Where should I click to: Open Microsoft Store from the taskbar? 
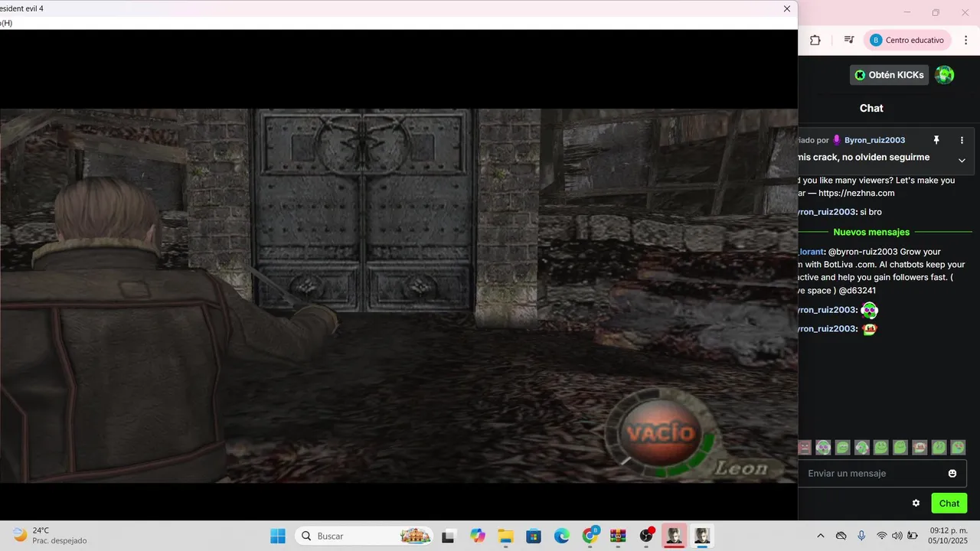(x=534, y=536)
